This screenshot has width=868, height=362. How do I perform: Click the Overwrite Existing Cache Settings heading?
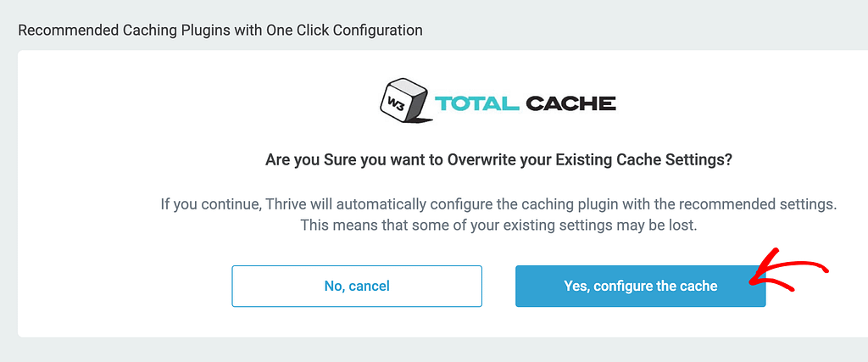pyautogui.click(x=498, y=160)
